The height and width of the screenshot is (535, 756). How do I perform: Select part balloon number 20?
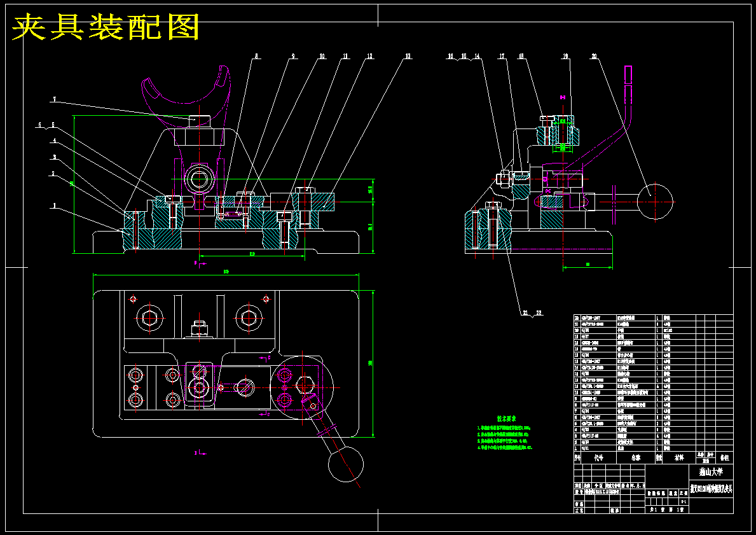(593, 57)
